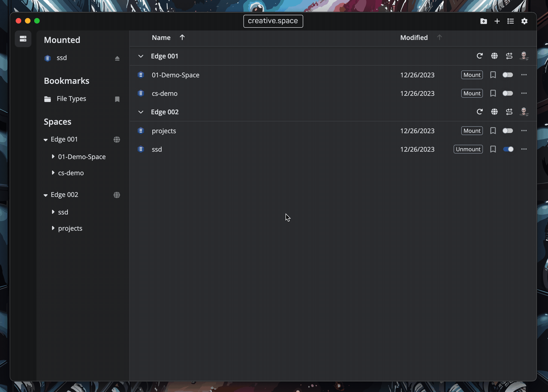The image size is (548, 392).
Task: Mount the projects space
Action: 472,131
